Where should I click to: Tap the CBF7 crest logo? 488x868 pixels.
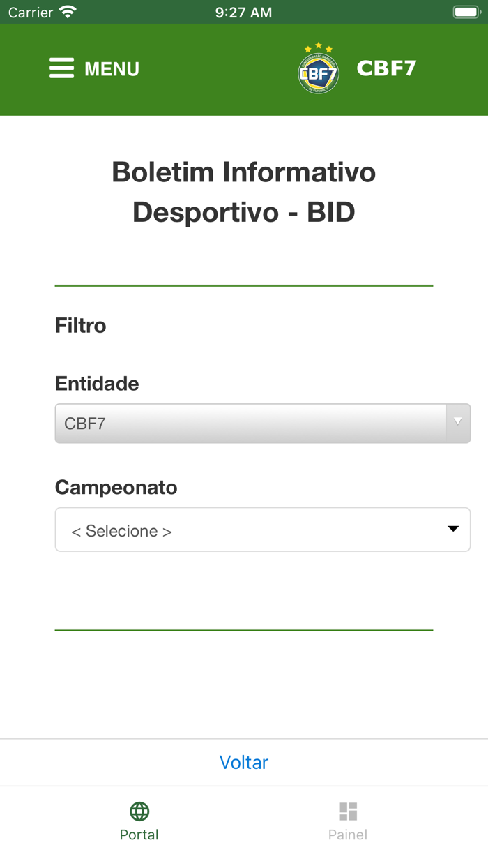[x=319, y=69]
